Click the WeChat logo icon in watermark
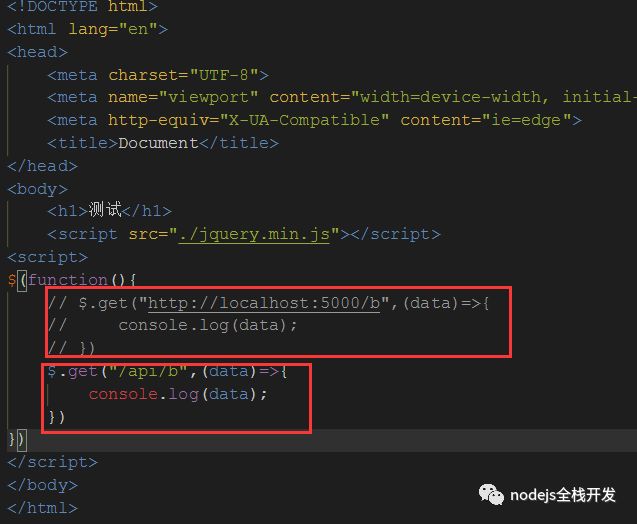 tap(491, 495)
